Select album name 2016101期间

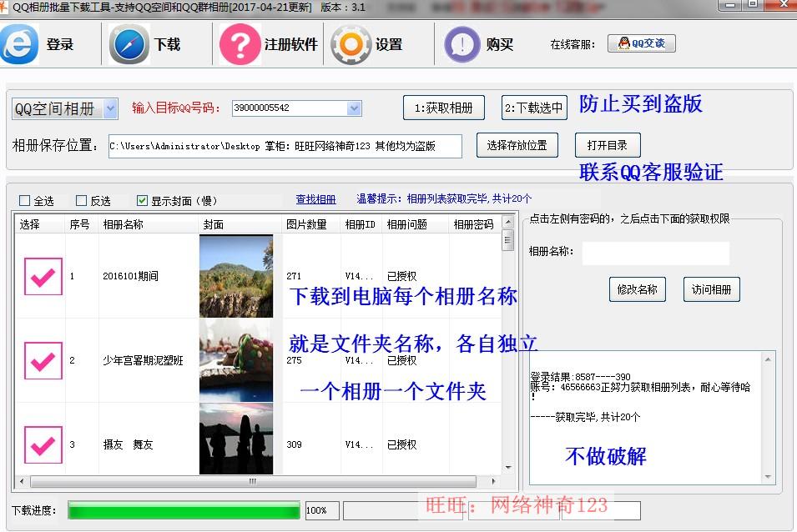(x=131, y=276)
